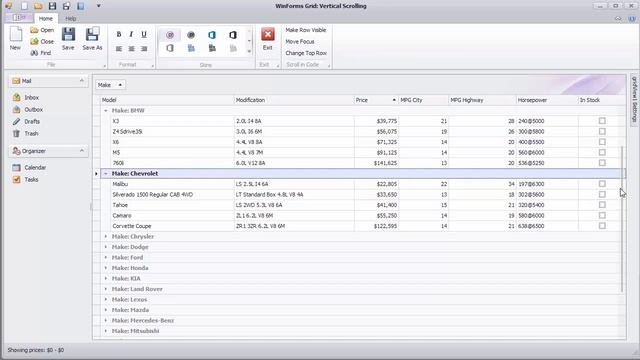
Task: Open the Outbox folder
Action: click(x=33, y=109)
